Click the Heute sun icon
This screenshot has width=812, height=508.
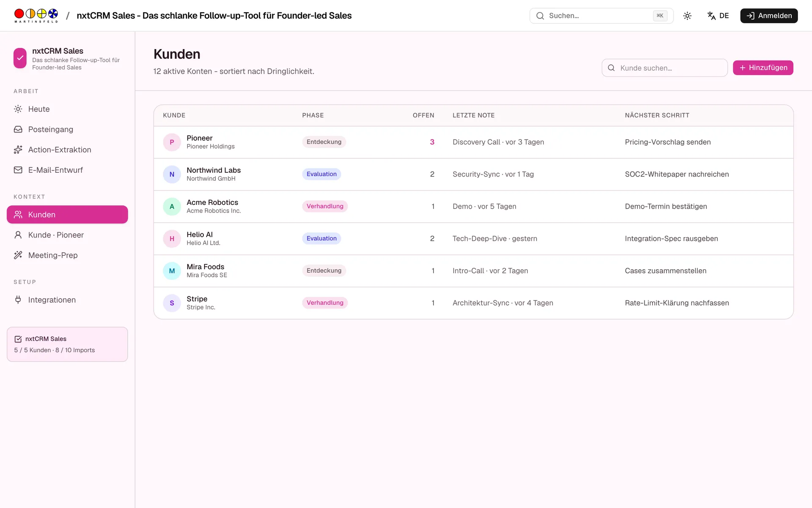coord(18,109)
